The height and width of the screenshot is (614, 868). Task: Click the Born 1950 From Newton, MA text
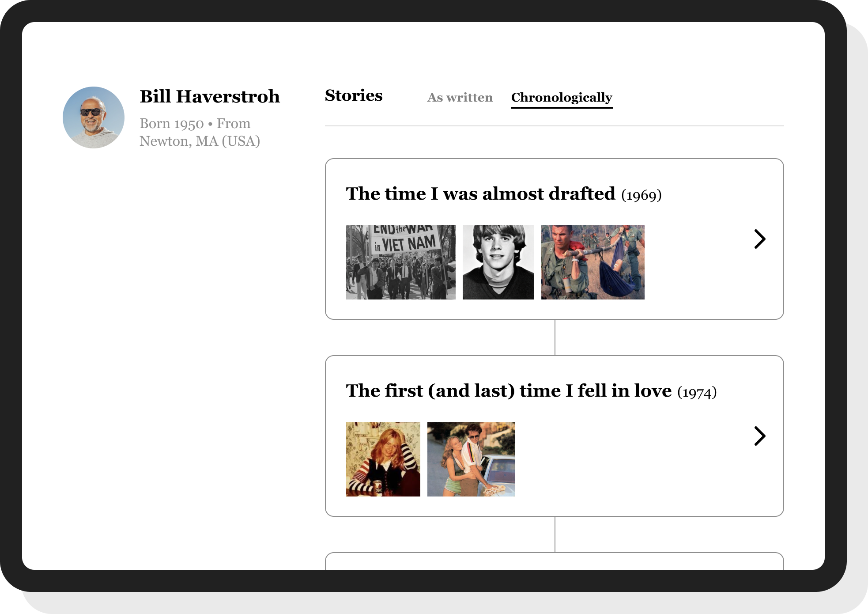tap(200, 132)
